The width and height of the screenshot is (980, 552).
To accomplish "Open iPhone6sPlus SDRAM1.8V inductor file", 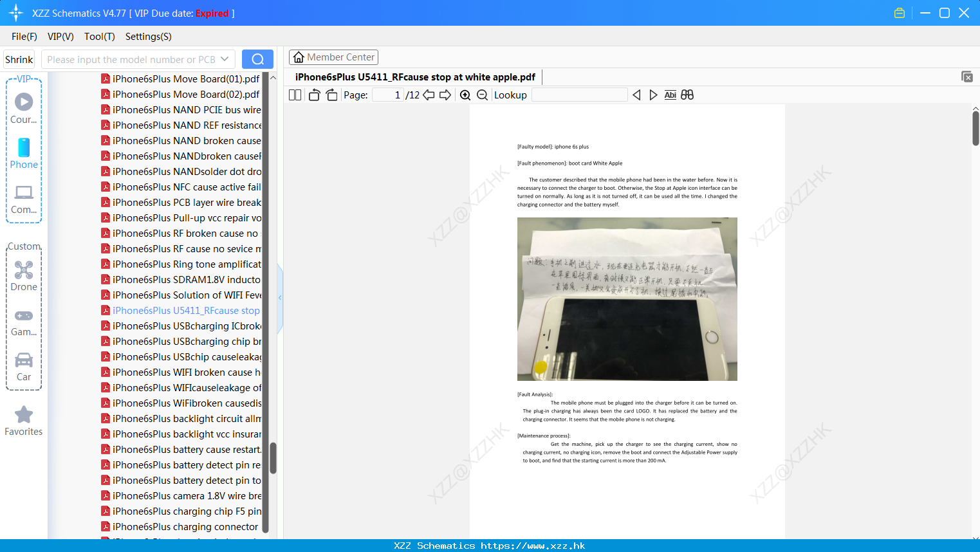I will pyautogui.click(x=181, y=280).
